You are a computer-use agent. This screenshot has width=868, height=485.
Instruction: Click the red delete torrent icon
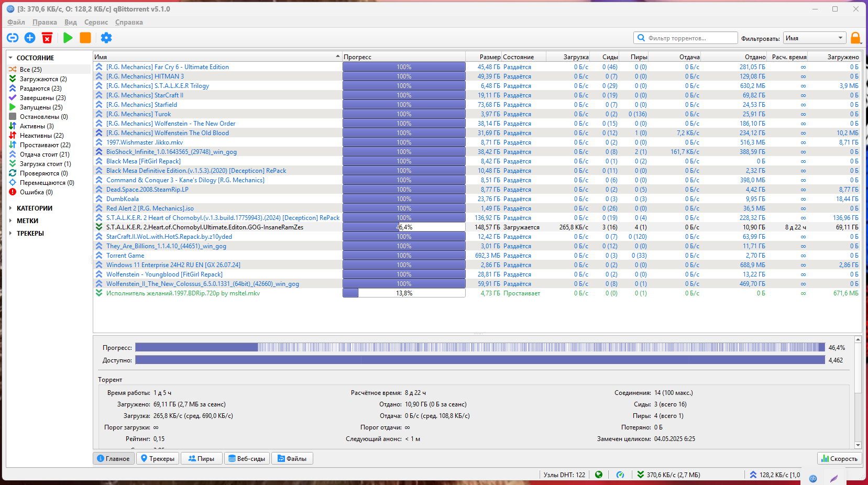coord(47,38)
